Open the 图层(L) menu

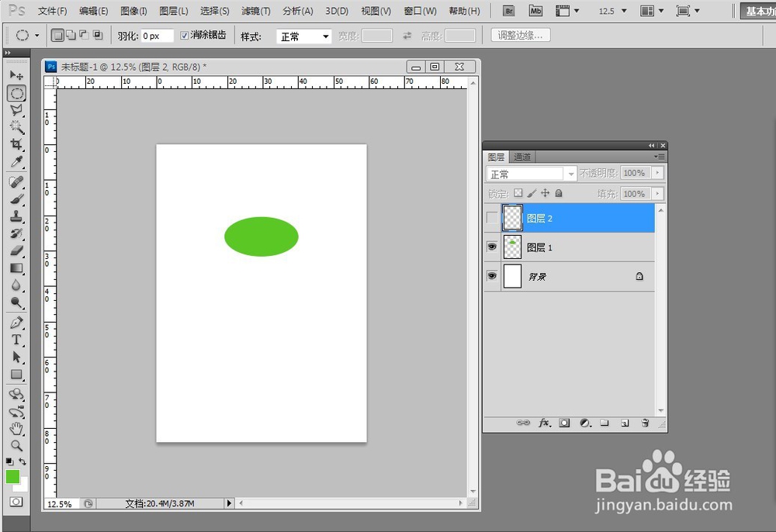click(x=174, y=11)
